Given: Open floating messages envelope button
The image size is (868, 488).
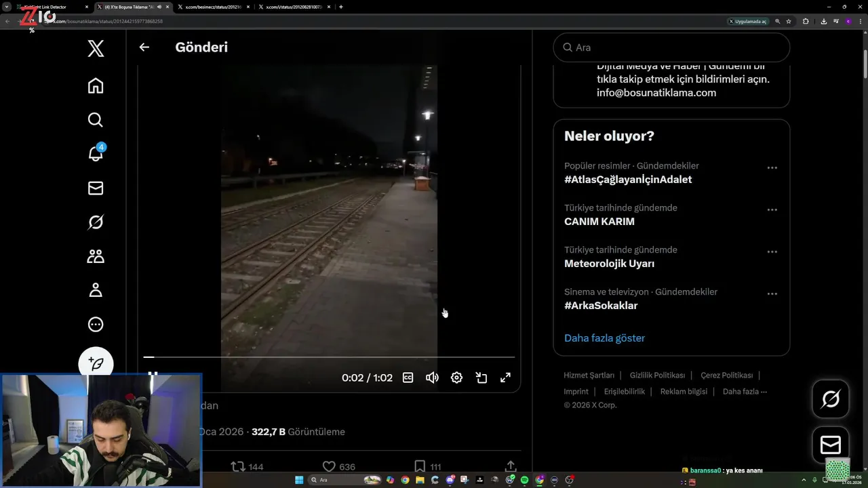Looking at the screenshot, I should (831, 445).
